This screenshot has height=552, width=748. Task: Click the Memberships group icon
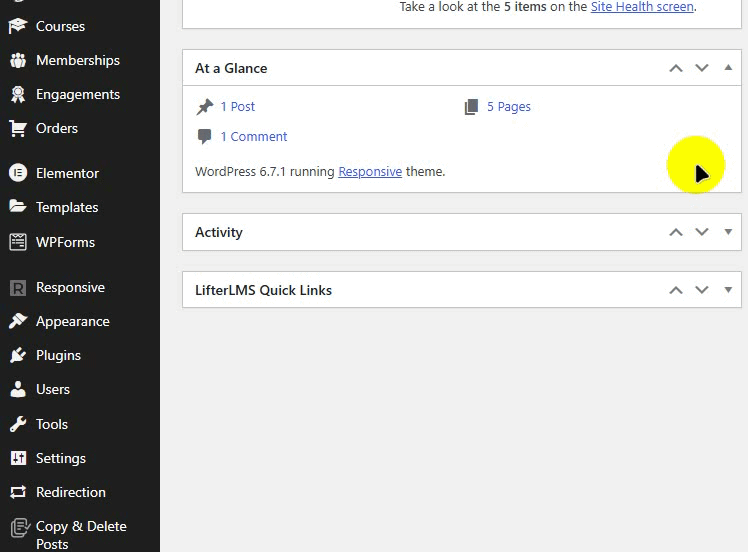pyautogui.click(x=18, y=60)
